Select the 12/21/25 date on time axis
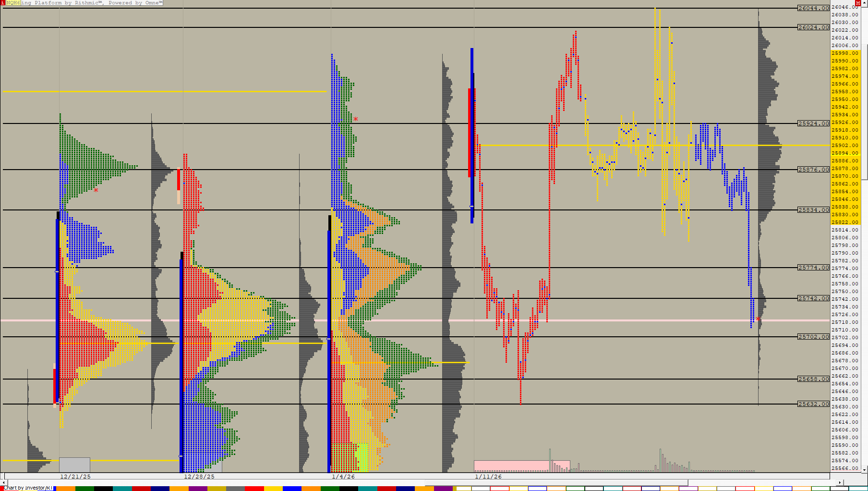 pyautogui.click(x=75, y=477)
